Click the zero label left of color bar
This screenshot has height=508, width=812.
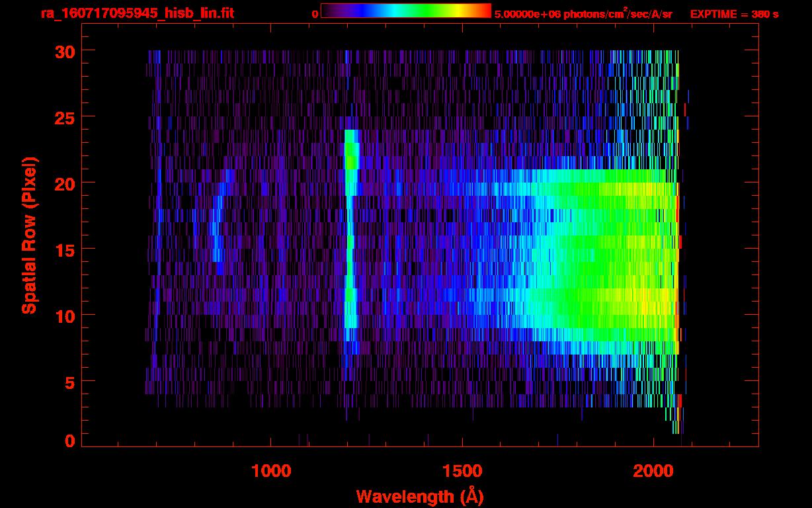(x=315, y=14)
